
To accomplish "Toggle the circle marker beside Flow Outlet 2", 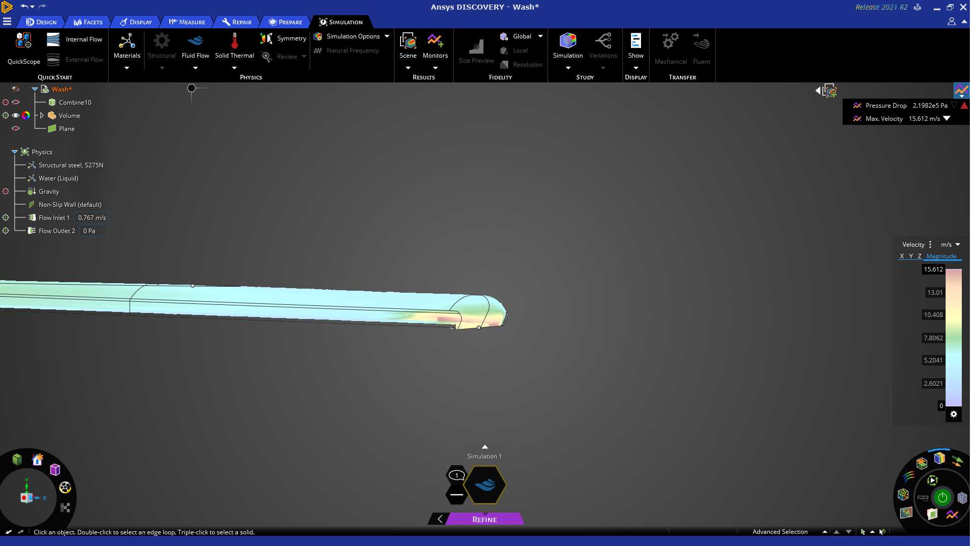I will point(6,231).
